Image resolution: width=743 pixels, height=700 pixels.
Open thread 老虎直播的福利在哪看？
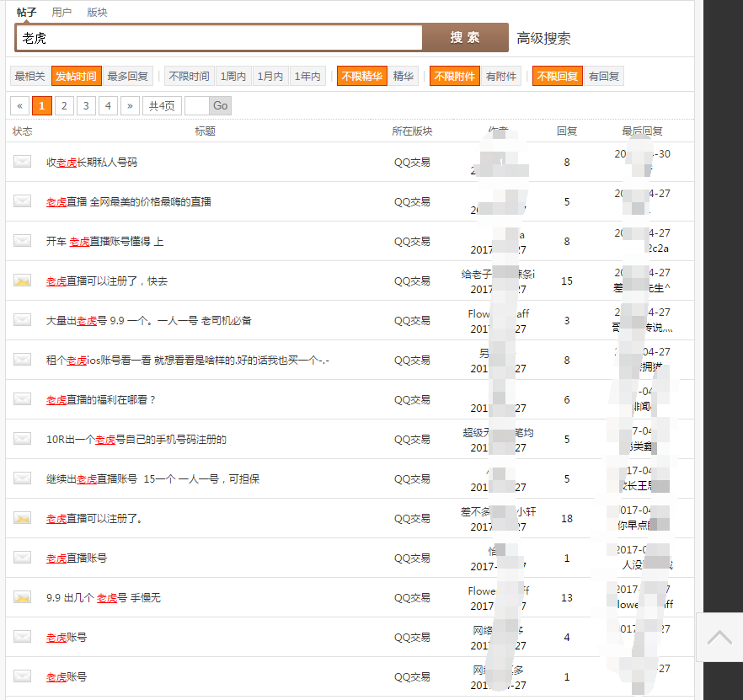pos(101,399)
